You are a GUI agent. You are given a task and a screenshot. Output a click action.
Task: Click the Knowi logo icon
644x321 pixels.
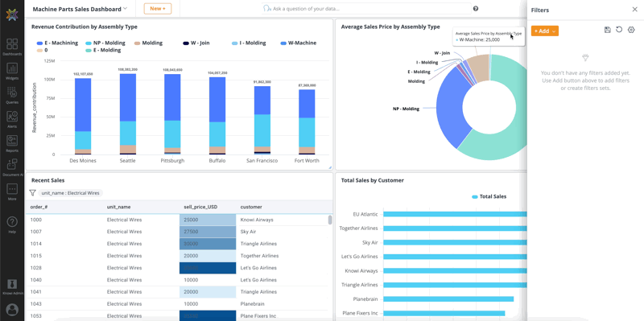(x=12, y=14)
